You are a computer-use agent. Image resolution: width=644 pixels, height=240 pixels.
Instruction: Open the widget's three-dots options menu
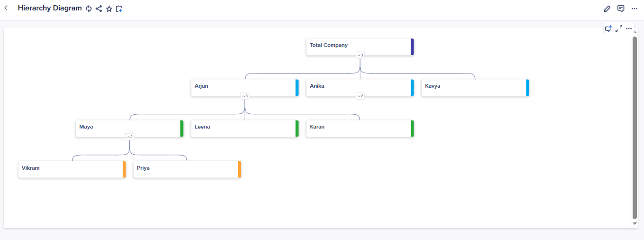629,28
